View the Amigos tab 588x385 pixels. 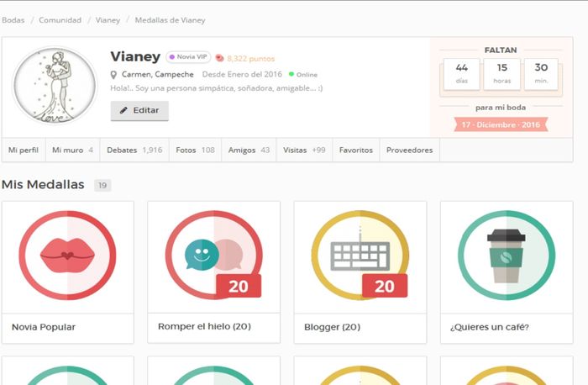point(249,150)
